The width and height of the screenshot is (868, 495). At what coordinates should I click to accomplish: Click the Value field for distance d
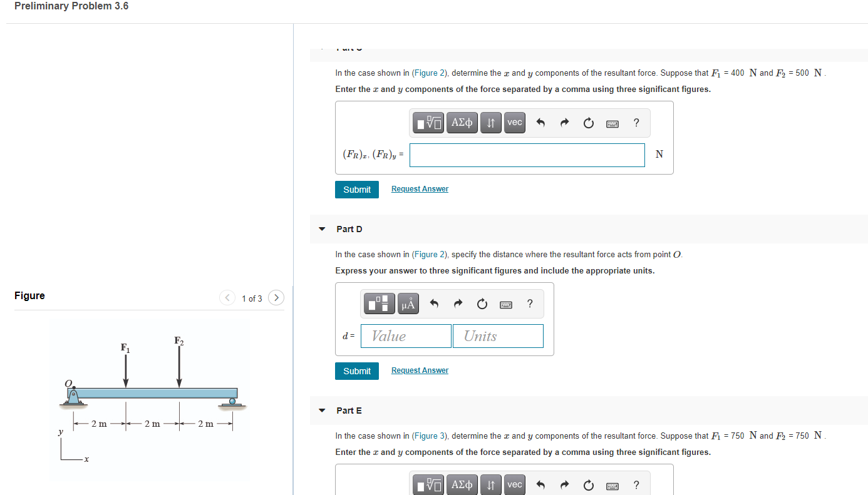coord(406,336)
